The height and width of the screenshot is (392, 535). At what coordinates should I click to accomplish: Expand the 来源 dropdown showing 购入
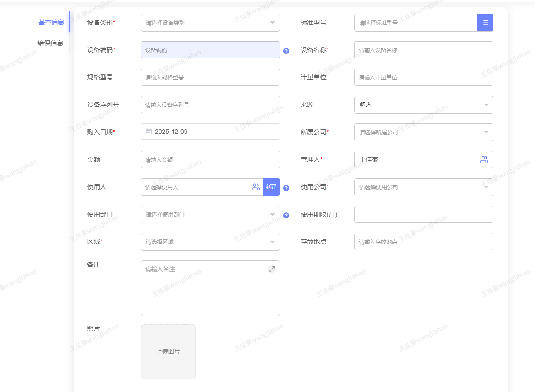(x=423, y=105)
